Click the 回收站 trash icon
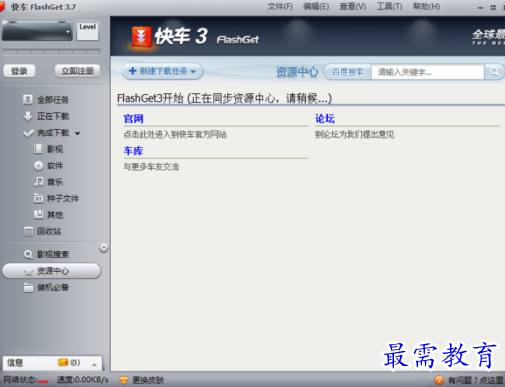The image size is (505, 387). point(28,231)
